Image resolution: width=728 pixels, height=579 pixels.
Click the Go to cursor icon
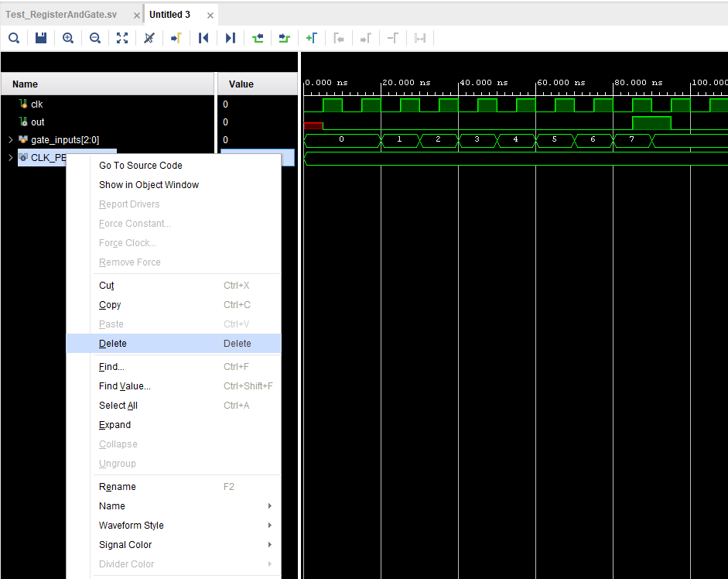click(176, 38)
